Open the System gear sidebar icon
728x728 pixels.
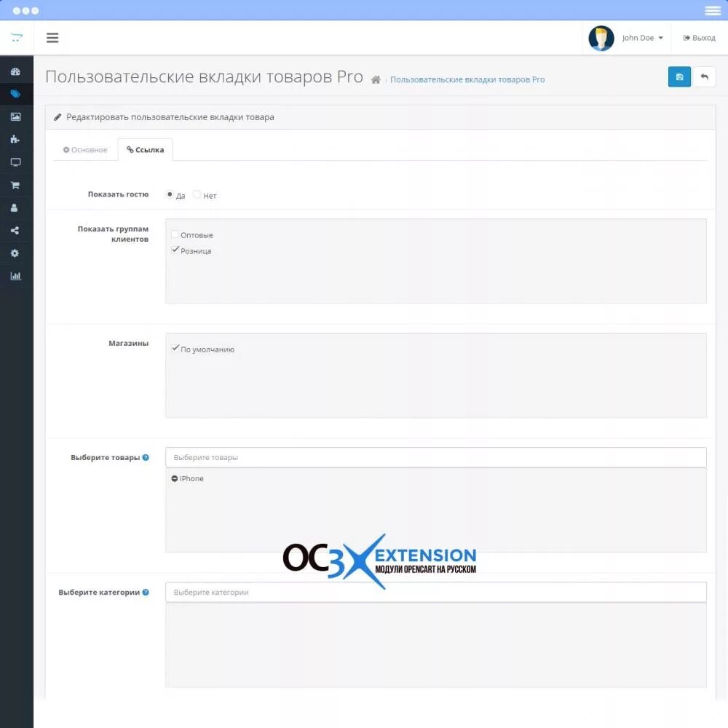pos(15,253)
